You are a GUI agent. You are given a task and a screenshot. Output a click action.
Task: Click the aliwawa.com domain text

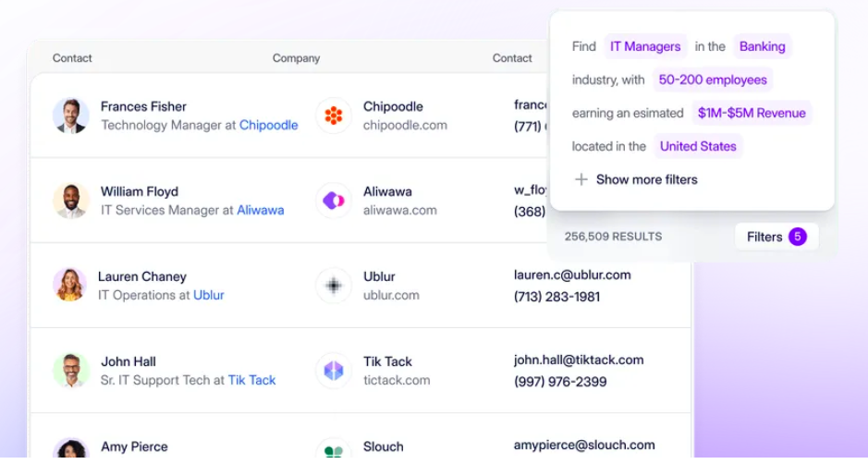coord(400,211)
